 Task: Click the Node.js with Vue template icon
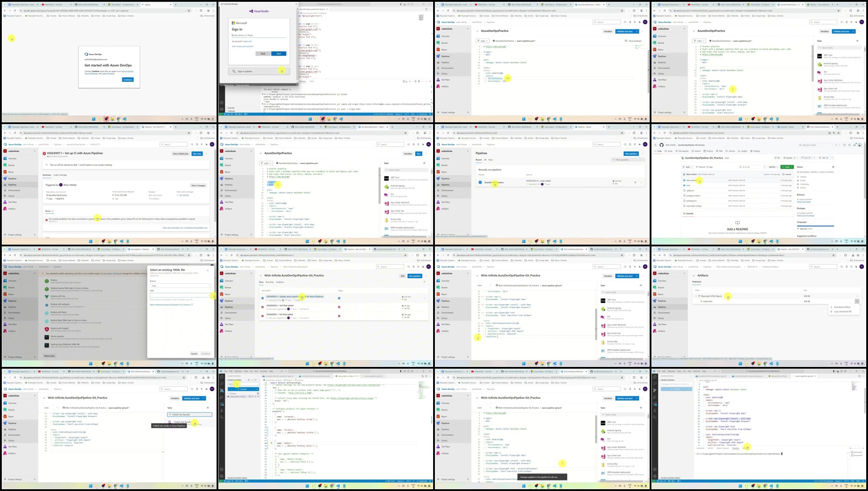coord(47,297)
